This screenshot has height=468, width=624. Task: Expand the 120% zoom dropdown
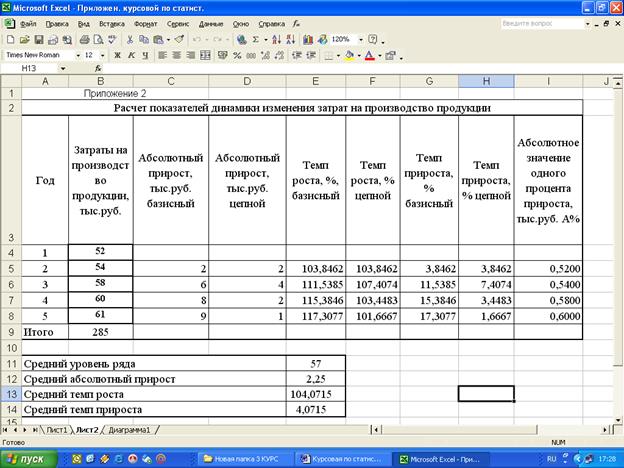click(x=359, y=39)
